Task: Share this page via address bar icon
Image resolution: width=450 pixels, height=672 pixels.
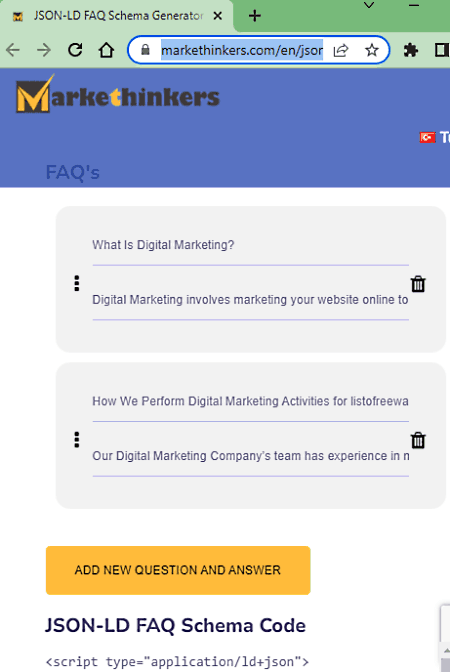Action: pos(341,50)
